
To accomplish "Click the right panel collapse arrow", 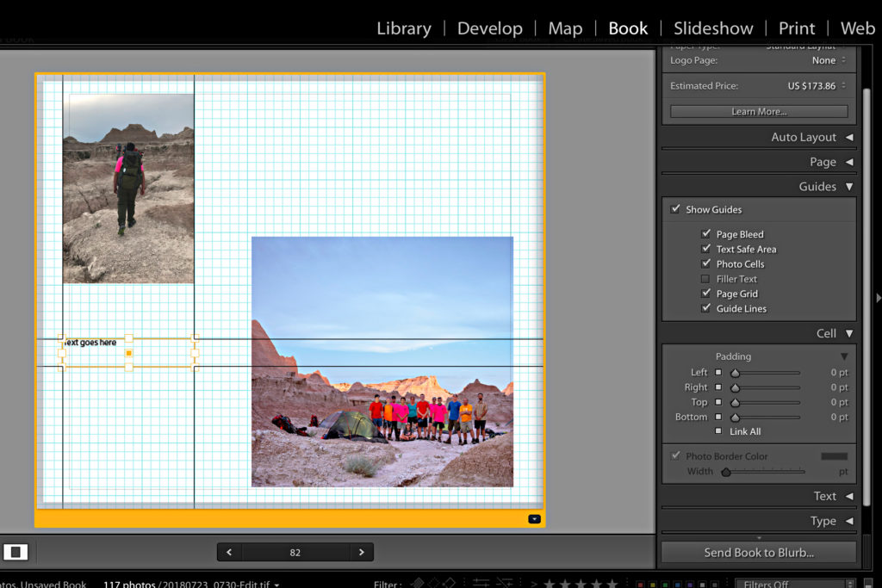I will tap(878, 298).
